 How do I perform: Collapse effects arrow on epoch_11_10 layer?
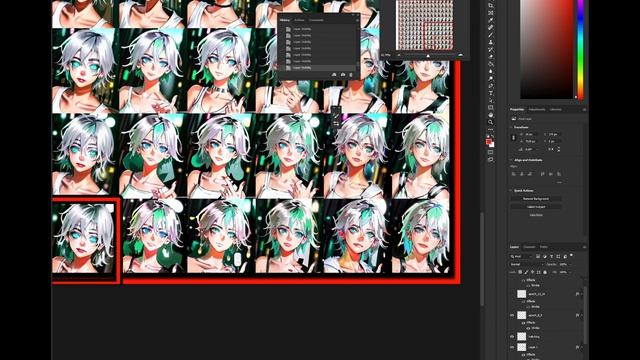click(582, 294)
